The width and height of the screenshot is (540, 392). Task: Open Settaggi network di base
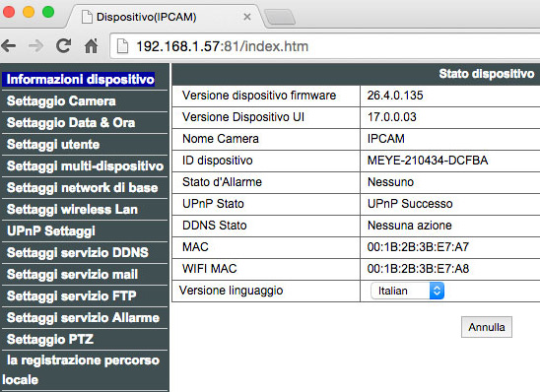[83, 188]
